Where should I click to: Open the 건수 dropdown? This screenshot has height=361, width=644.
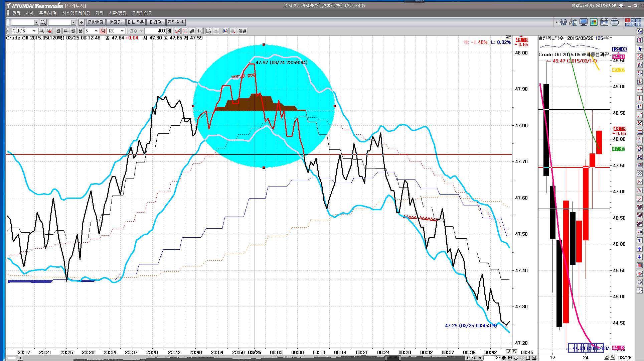(x=136, y=31)
